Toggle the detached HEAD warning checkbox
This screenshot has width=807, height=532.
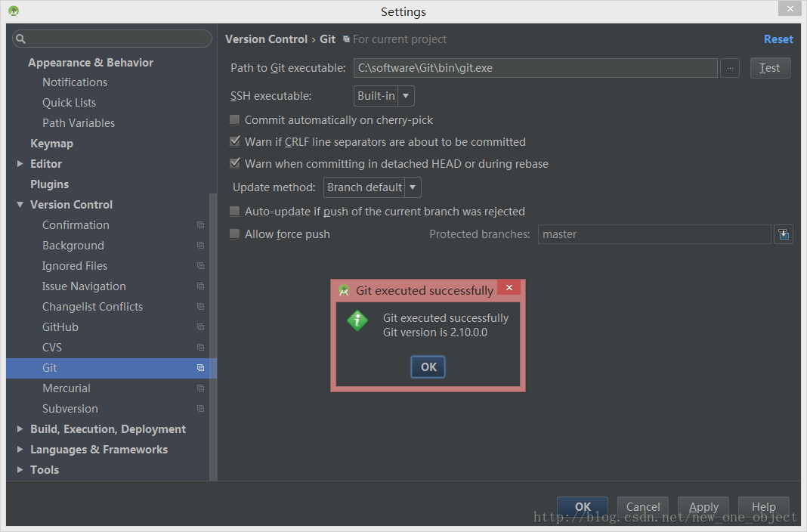235,164
